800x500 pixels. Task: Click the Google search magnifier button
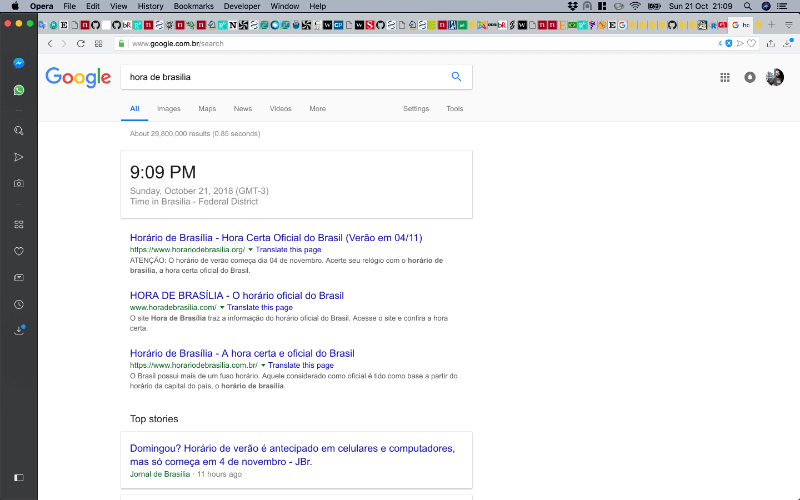tap(456, 77)
